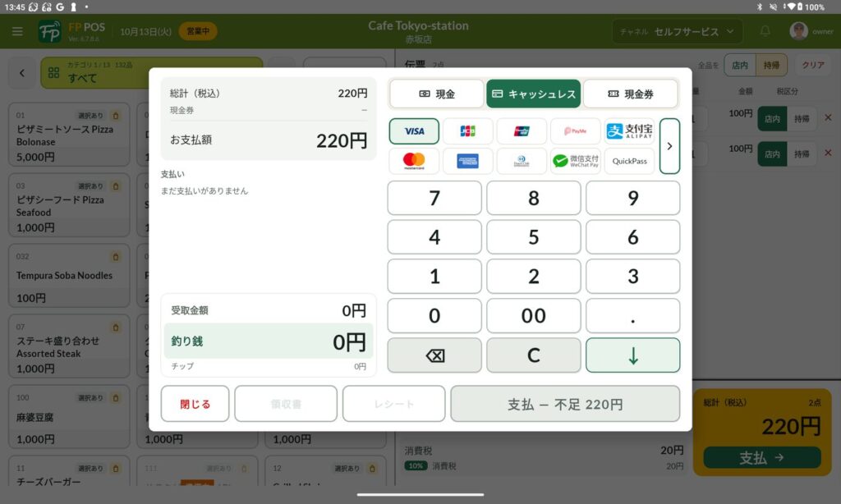Open the notifications bell
Viewport: 841px width, 504px height.
[x=765, y=31]
